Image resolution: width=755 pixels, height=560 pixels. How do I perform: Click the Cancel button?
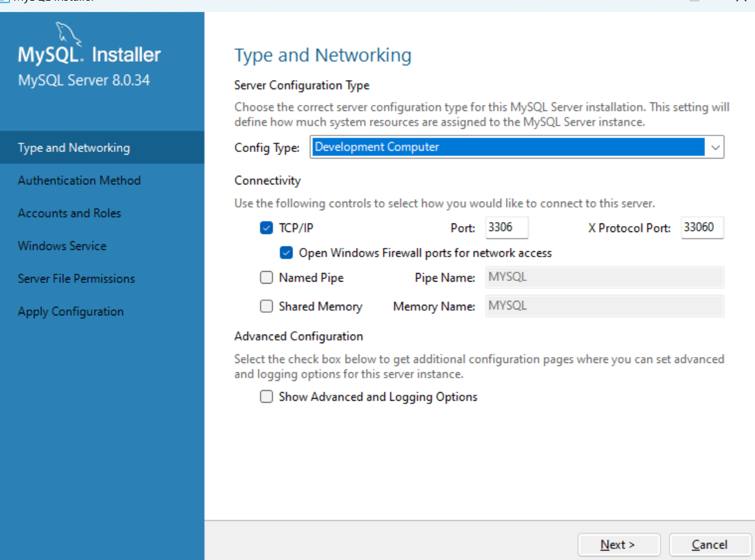pyautogui.click(x=710, y=545)
